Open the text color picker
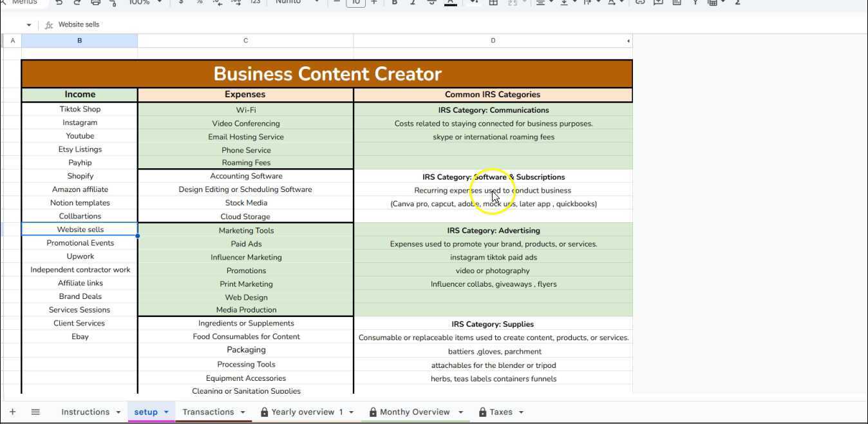Image resolution: width=868 pixels, height=424 pixels. pyautogui.click(x=451, y=3)
